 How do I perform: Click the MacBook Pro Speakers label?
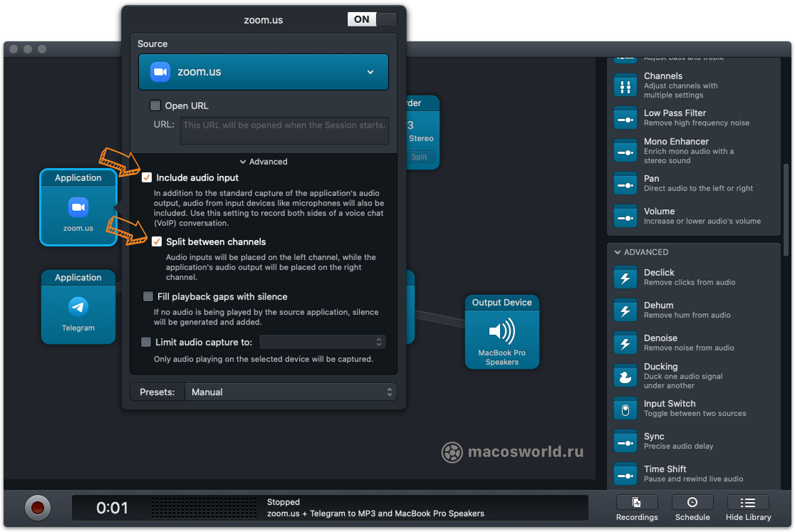(502, 357)
